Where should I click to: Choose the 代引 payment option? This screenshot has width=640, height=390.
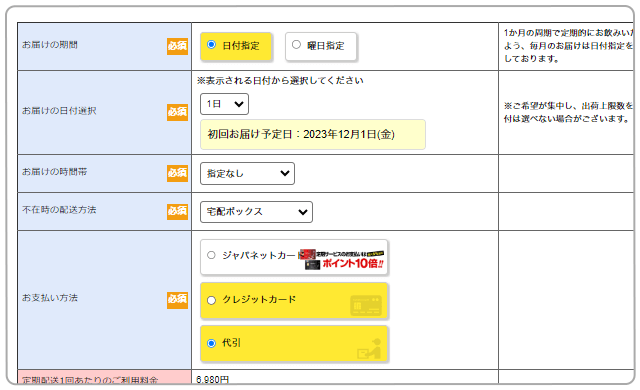(x=294, y=343)
